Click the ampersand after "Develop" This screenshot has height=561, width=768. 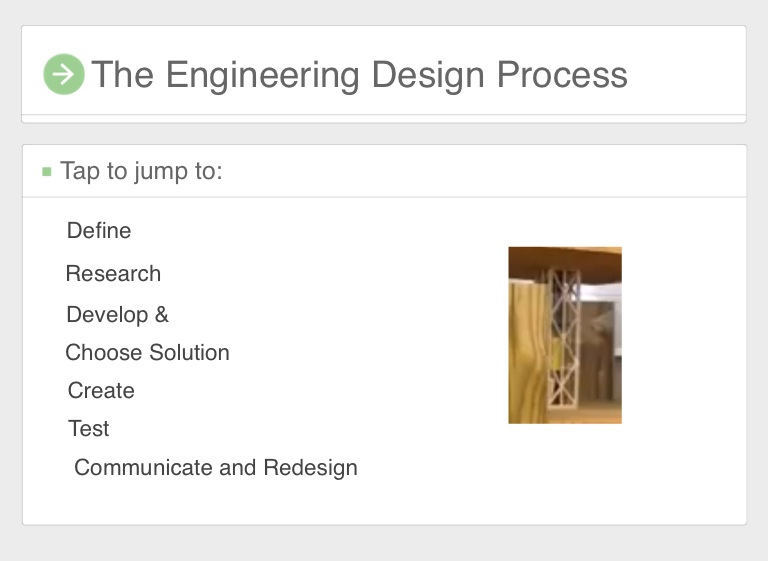click(161, 315)
